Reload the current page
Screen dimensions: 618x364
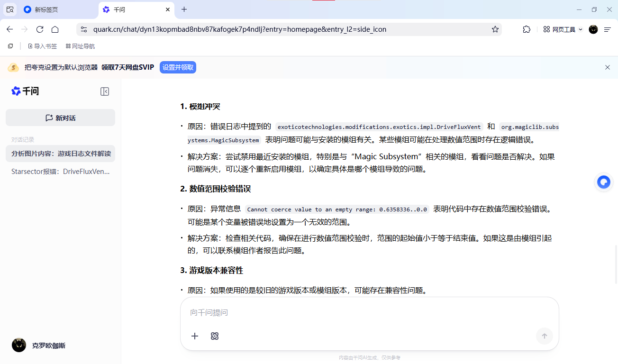click(x=40, y=29)
